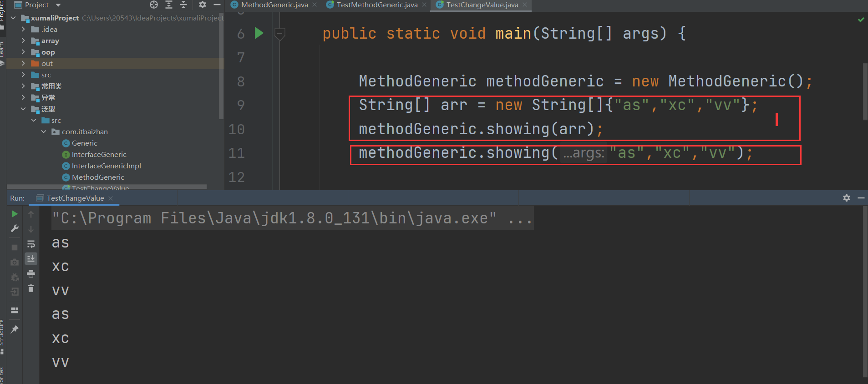Viewport: 868px width, 384px height.
Task: Select InterfaceGenericImpl class in tree
Action: tap(106, 166)
